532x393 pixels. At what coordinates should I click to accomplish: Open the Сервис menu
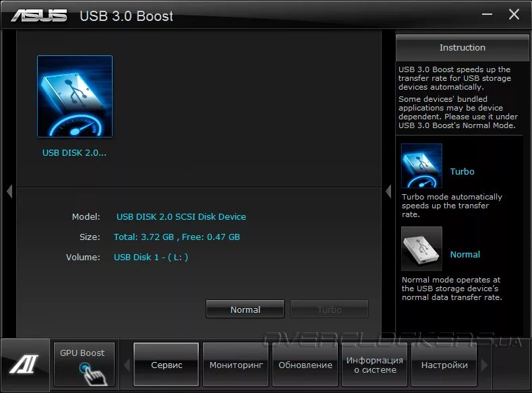click(167, 365)
